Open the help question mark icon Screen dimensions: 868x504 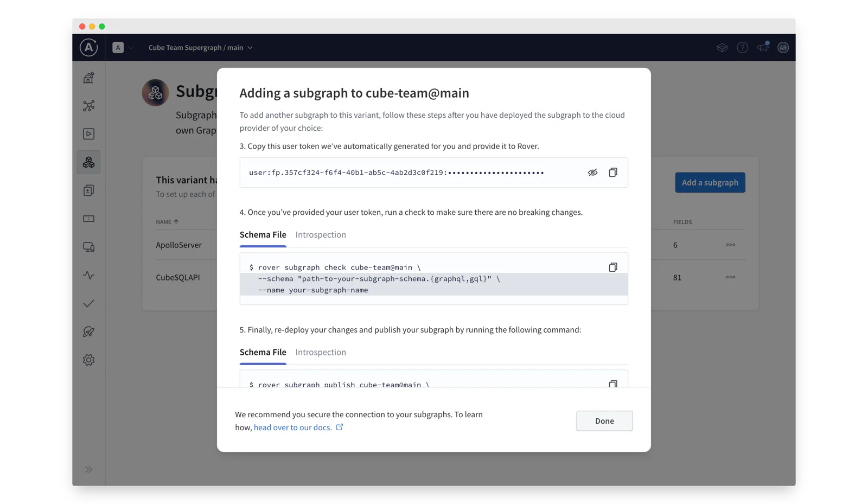point(742,48)
